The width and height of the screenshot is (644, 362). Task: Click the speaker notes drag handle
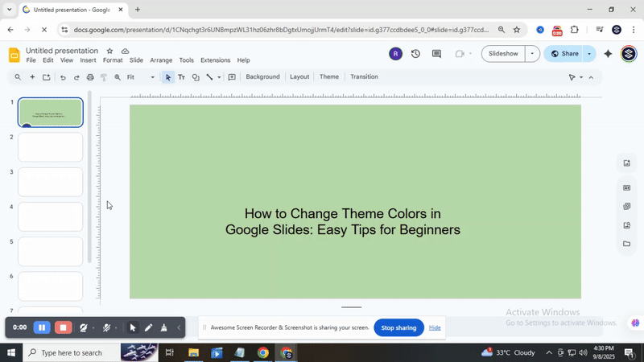click(351, 307)
